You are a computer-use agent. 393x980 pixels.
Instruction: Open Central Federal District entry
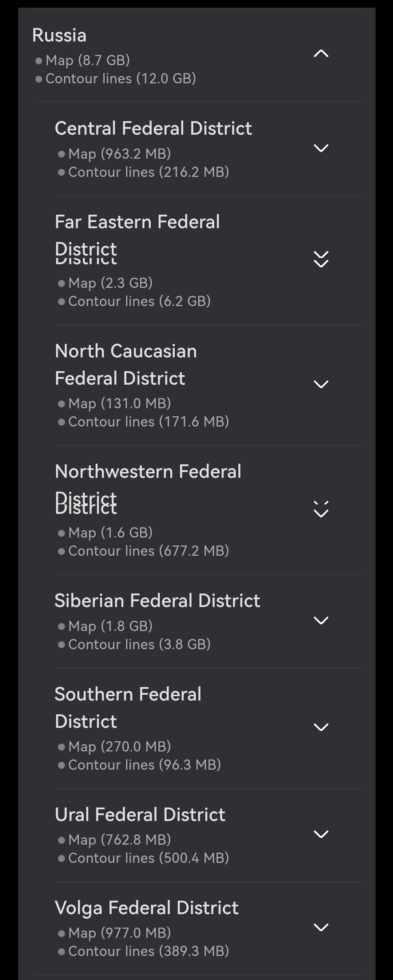coord(153,128)
